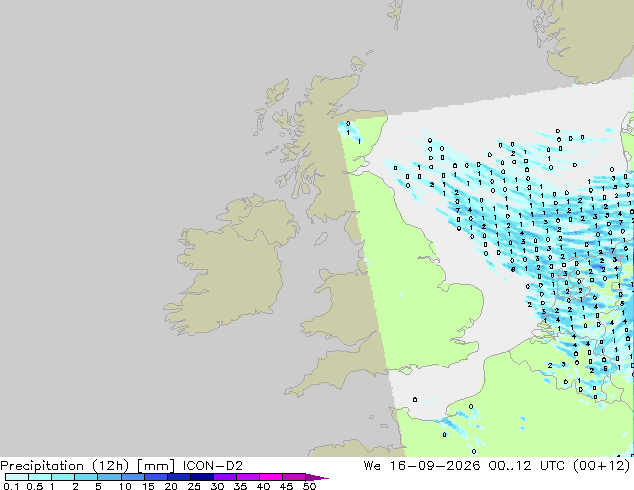Click the Precipitation (12h) title text
Screen dimensions: 634x490
click(x=65, y=466)
